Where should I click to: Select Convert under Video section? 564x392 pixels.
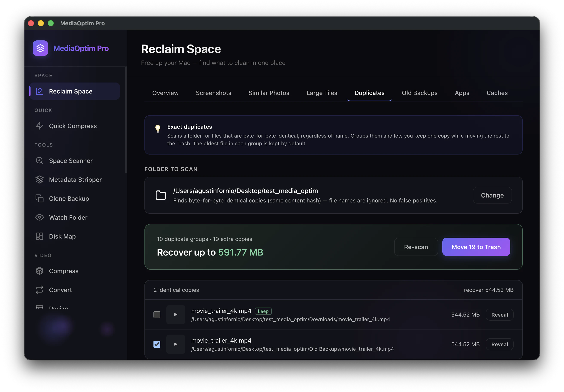click(x=75, y=290)
